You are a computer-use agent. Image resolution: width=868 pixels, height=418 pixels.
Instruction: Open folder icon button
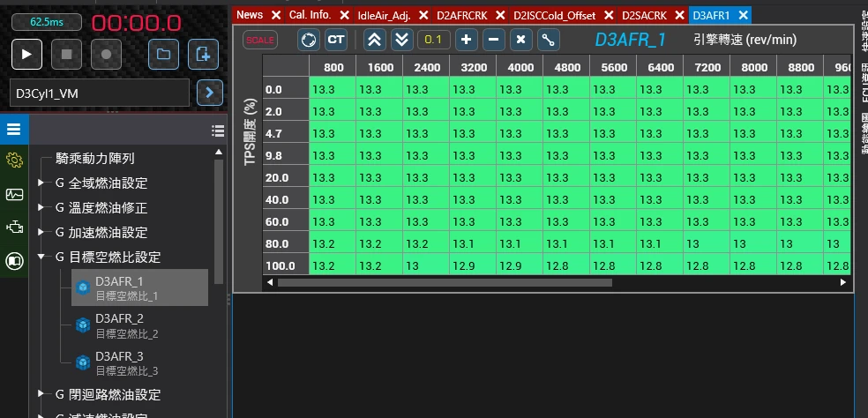pos(163,55)
